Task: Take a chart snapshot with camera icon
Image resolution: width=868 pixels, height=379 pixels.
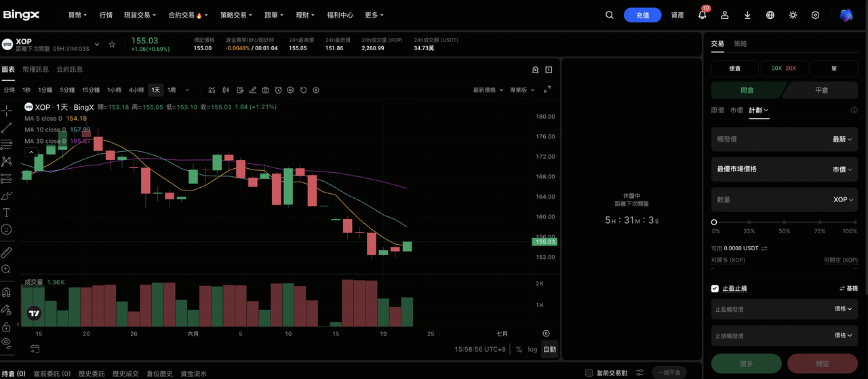Action: (x=265, y=90)
